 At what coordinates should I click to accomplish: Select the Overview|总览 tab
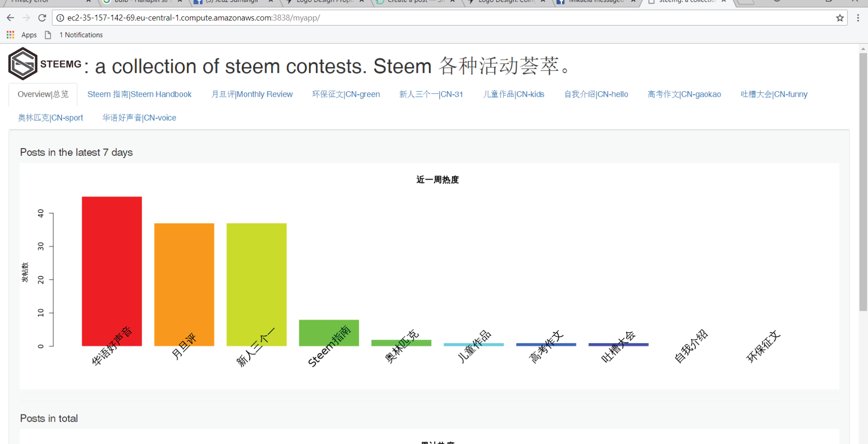click(43, 94)
